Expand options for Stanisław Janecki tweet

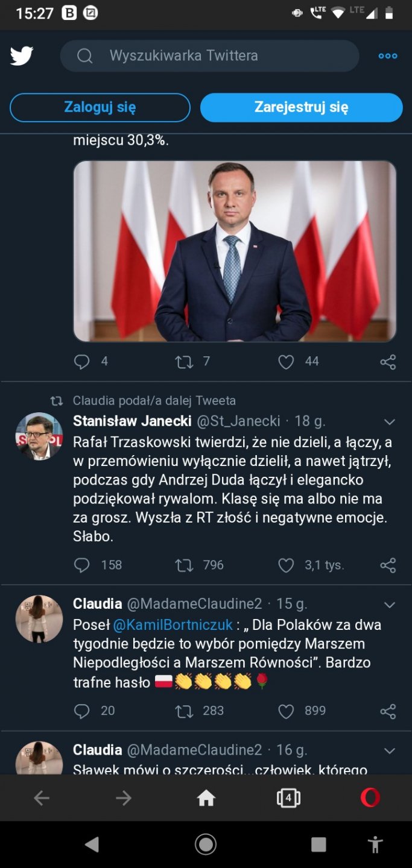tap(390, 421)
